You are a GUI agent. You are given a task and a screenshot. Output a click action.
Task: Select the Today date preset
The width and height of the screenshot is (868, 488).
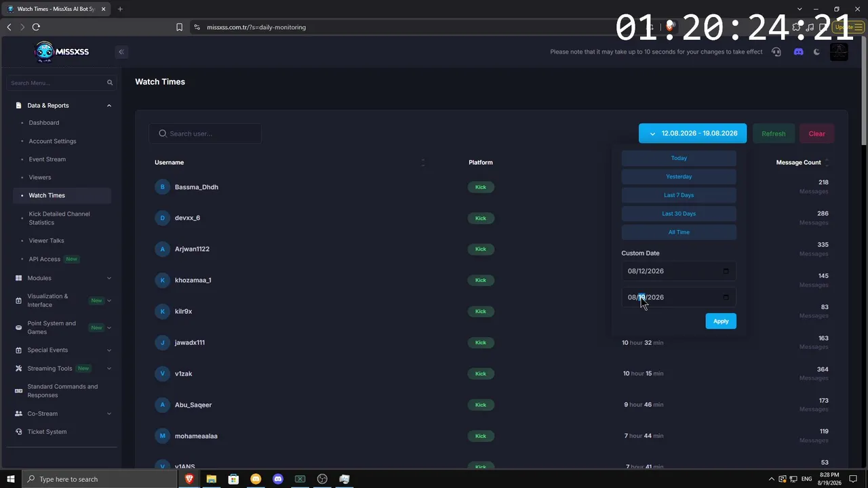pyautogui.click(x=679, y=158)
